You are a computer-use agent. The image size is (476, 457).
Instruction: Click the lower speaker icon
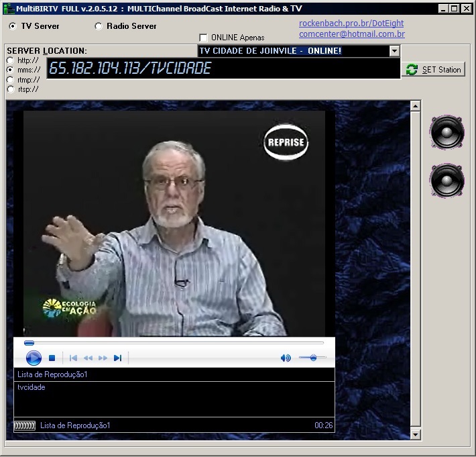(x=447, y=181)
